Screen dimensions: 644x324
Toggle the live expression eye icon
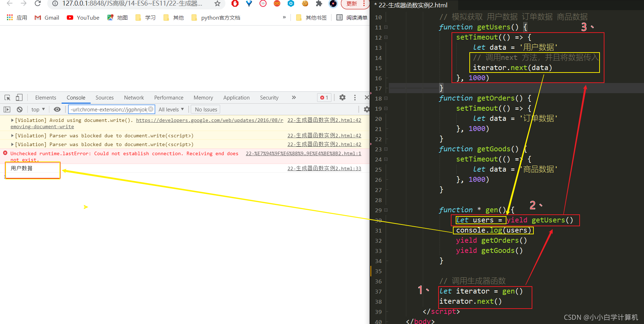coord(57,110)
